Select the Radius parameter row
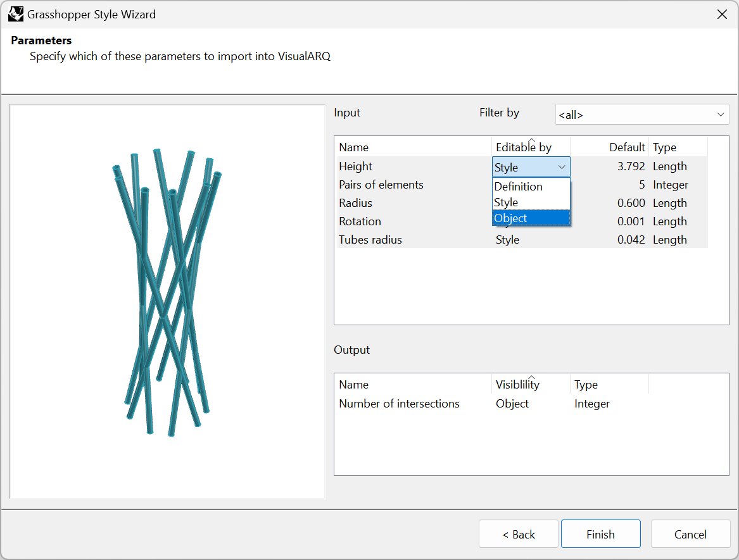 (x=522, y=203)
